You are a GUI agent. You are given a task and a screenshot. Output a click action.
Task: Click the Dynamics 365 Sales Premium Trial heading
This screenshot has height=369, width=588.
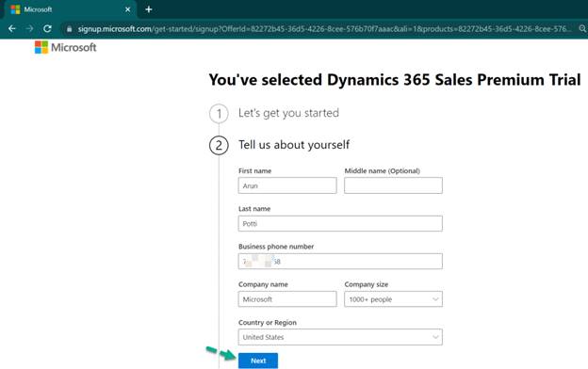click(395, 80)
